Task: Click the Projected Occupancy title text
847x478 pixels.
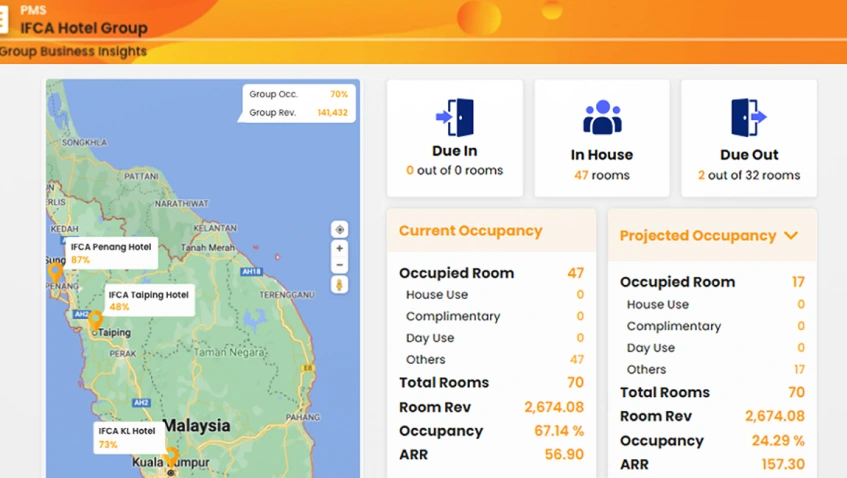Action: (698, 235)
